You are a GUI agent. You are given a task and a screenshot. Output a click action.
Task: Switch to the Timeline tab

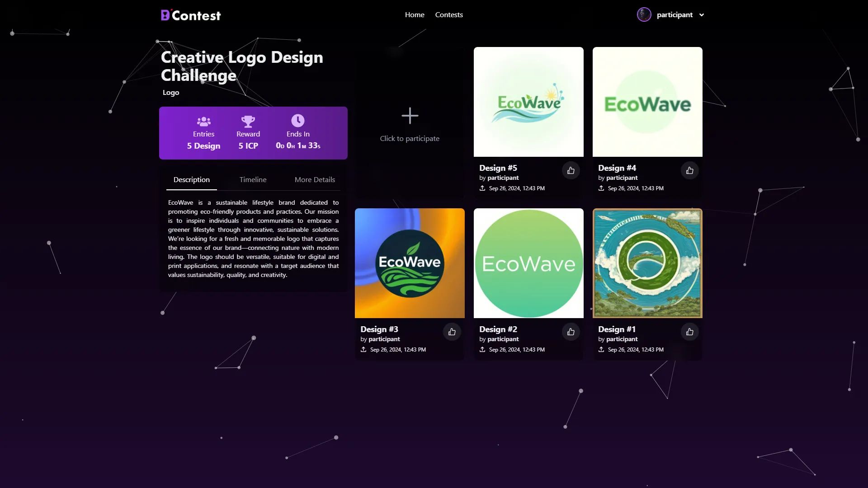point(253,180)
